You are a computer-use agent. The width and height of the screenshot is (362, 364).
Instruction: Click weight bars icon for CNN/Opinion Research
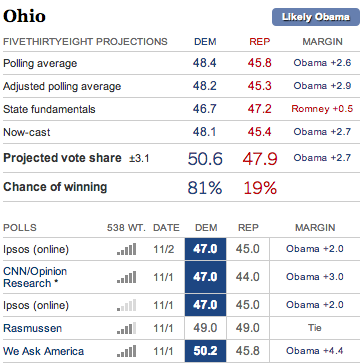[x=127, y=277]
